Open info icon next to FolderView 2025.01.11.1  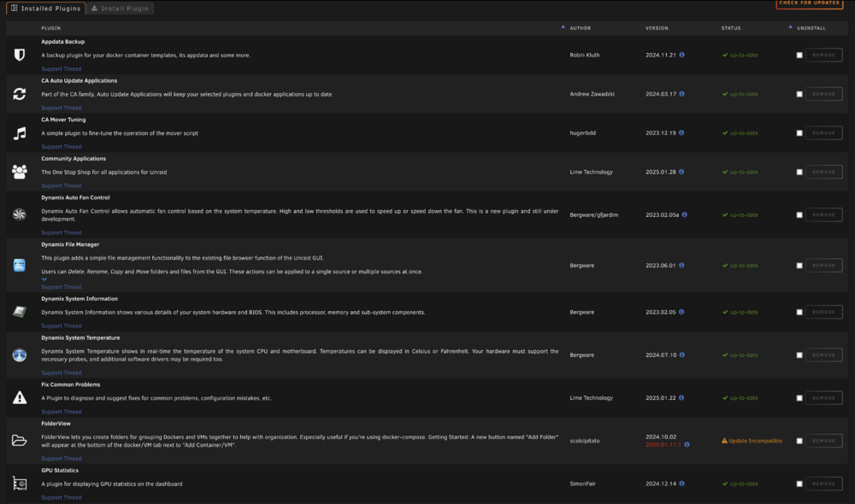[x=687, y=444]
